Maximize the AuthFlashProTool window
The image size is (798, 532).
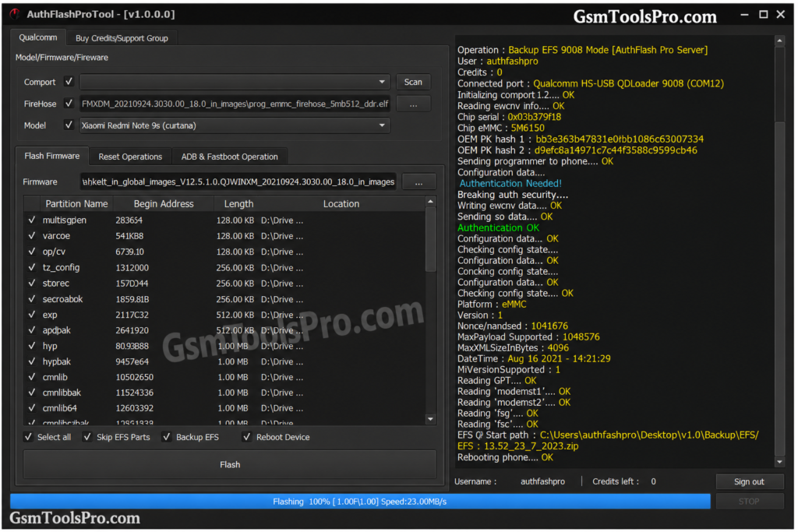763,15
